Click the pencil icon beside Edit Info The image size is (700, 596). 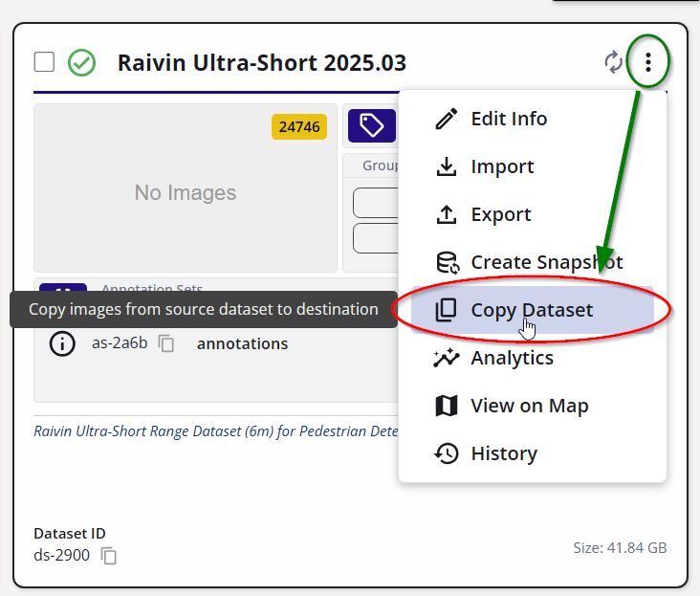point(446,119)
